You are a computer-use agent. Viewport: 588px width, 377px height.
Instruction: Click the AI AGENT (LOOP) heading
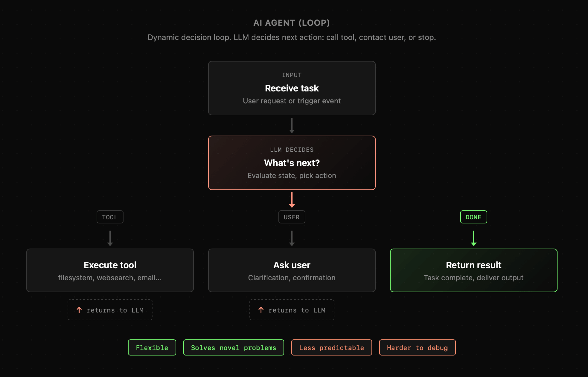tap(291, 23)
